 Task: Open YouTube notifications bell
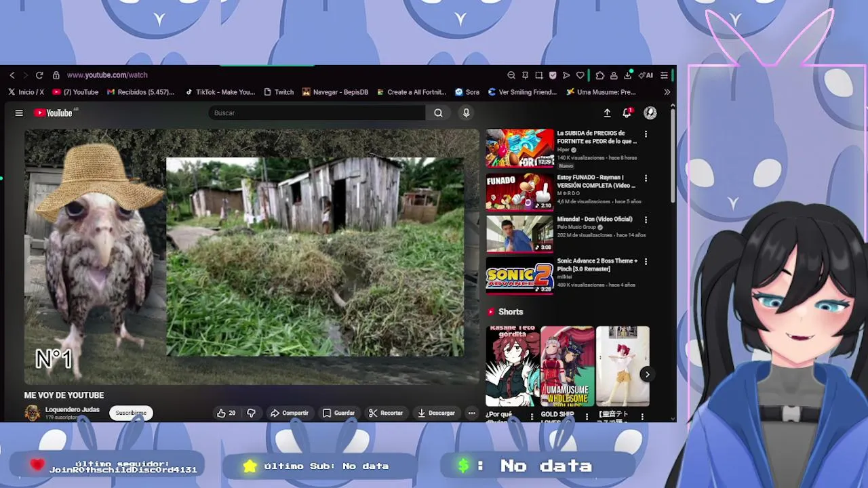pos(627,113)
